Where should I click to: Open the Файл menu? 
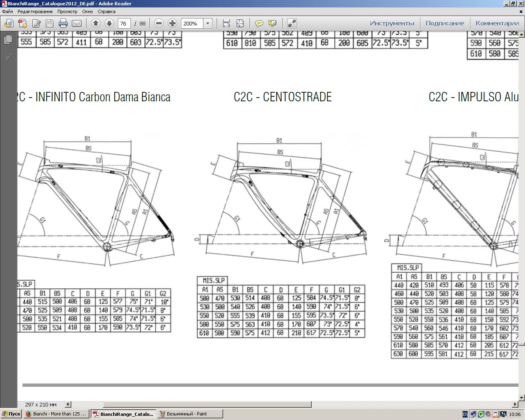[7, 11]
